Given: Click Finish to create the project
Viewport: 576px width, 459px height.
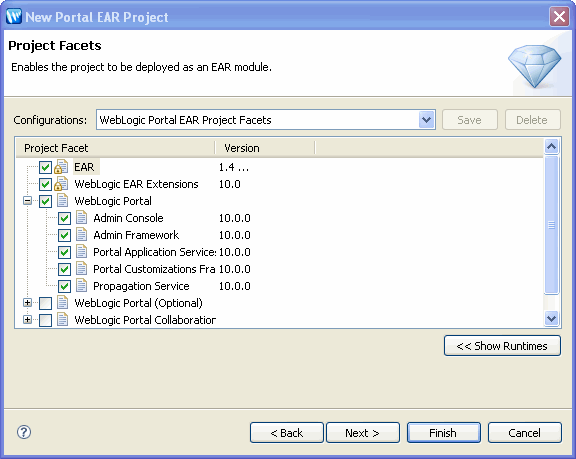Looking at the screenshot, I should (444, 433).
